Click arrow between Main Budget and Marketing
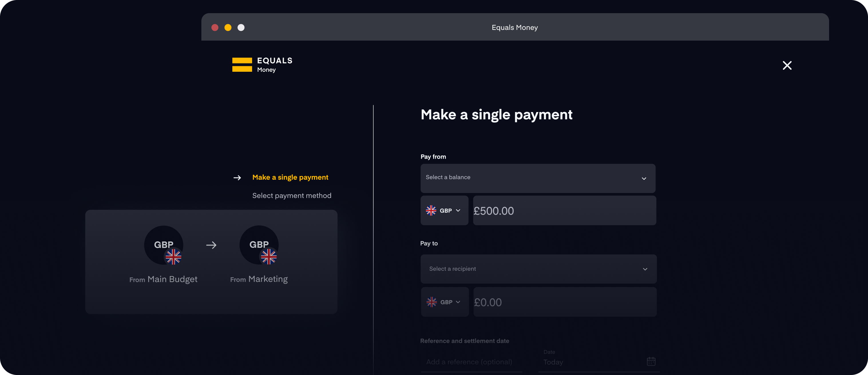868x375 pixels. [211, 245]
